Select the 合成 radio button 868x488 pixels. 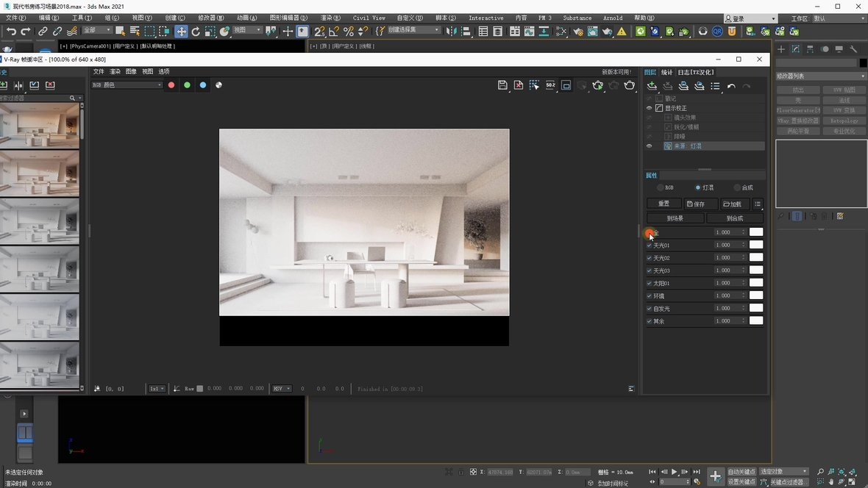tap(737, 187)
